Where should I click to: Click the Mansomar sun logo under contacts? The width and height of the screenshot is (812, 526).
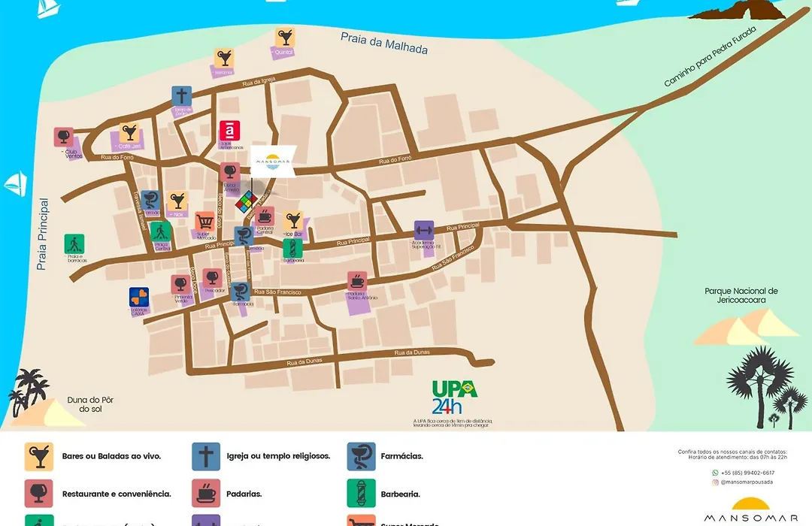pyautogui.click(x=751, y=510)
